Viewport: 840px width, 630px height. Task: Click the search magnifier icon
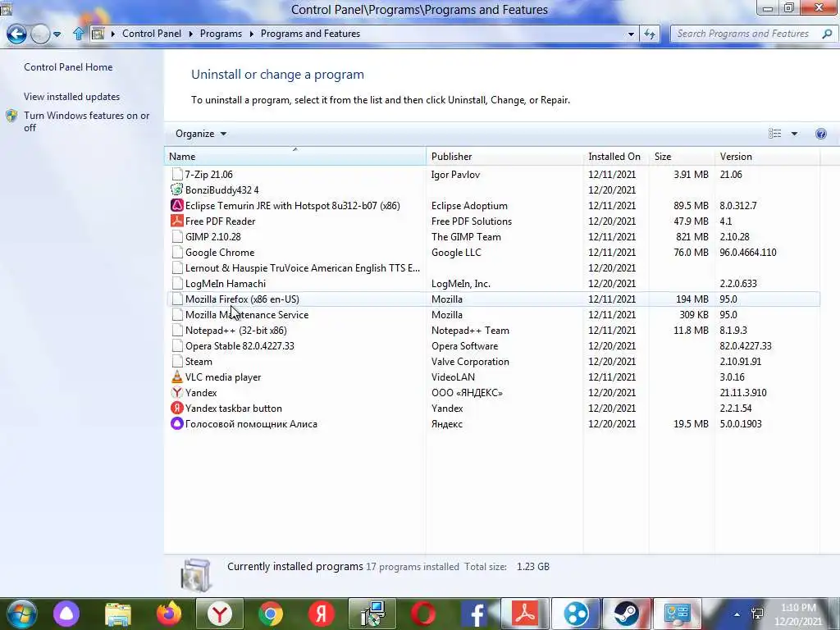tap(827, 34)
